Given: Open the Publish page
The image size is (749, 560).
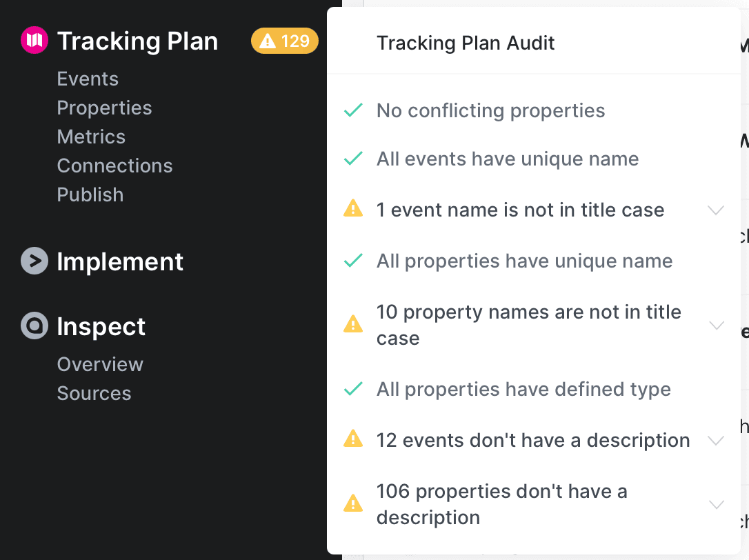Looking at the screenshot, I should (90, 194).
